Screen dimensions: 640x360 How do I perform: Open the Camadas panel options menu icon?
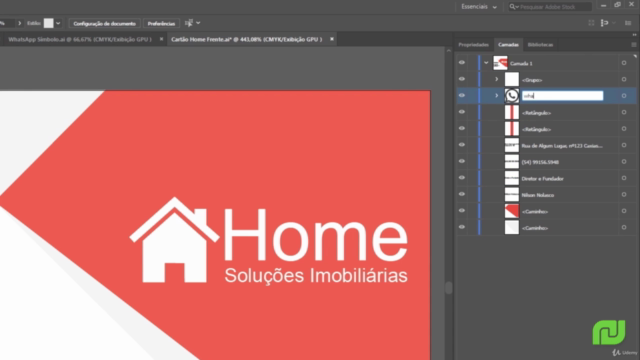(633, 44)
